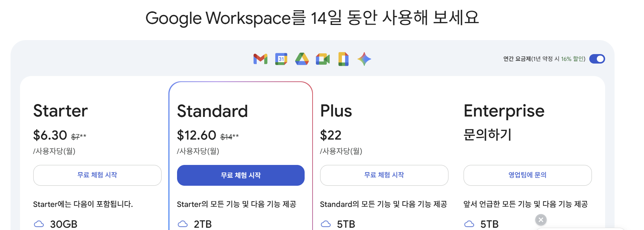644x230 pixels.
Task: Contact sales via 영업팀에 문의 button
Action: (527, 175)
